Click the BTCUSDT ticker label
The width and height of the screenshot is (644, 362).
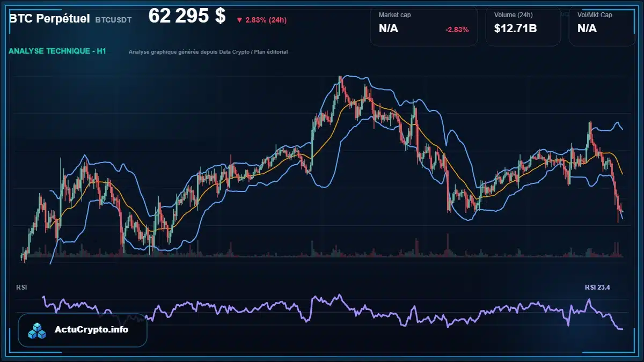pos(113,20)
